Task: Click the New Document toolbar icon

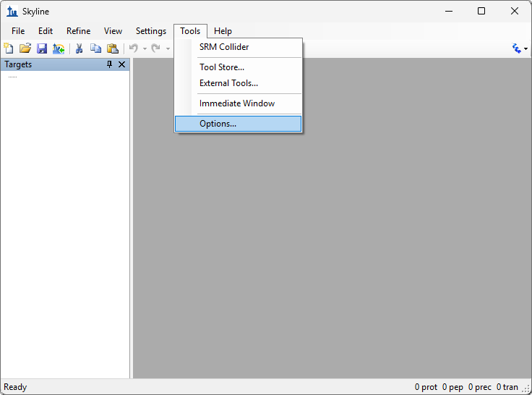Action: tap(9, 48)
